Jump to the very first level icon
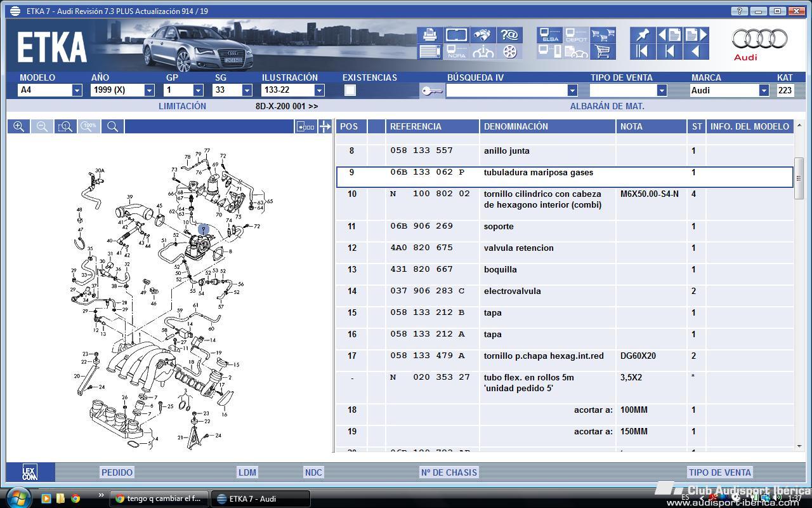This screenshot has height=508, width=812. [643, 52]
